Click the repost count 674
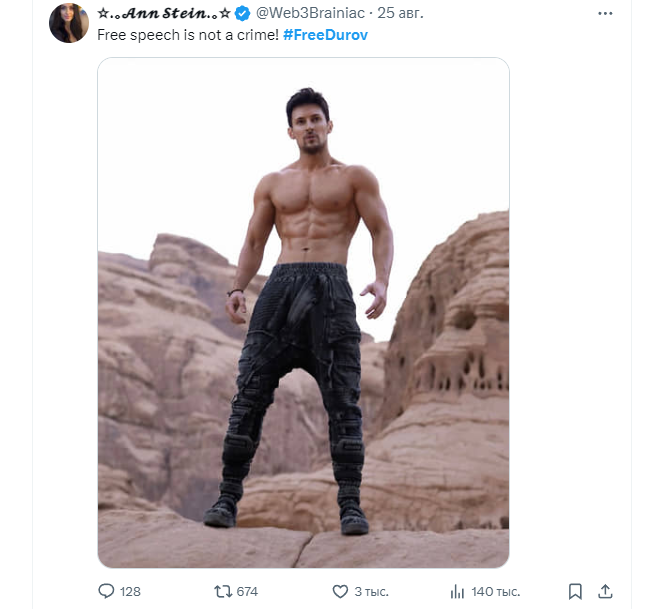Viewport: 651px width, 609px height. point(247,591)
